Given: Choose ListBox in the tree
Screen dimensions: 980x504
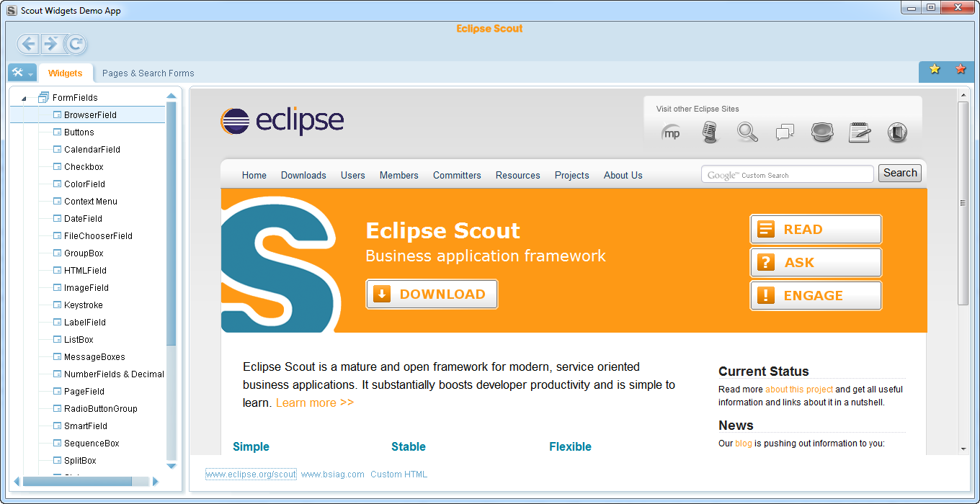Looking at the screenshot, I should (79, 339).
